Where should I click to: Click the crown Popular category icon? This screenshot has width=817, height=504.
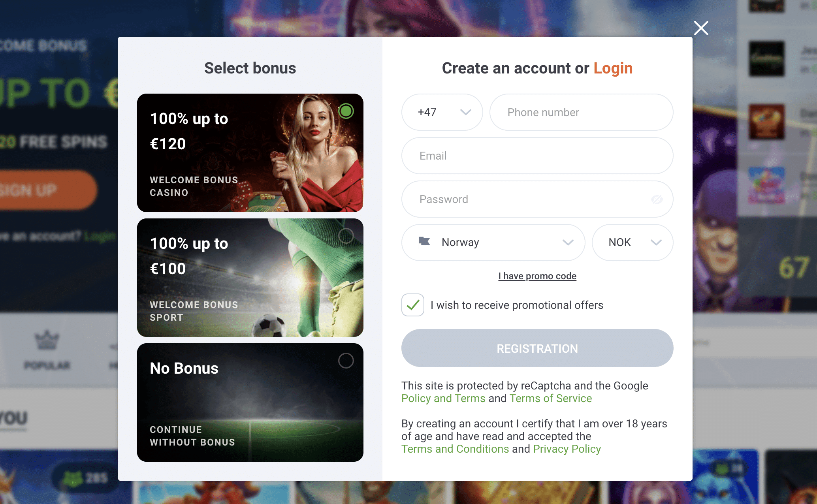[47, 340]
